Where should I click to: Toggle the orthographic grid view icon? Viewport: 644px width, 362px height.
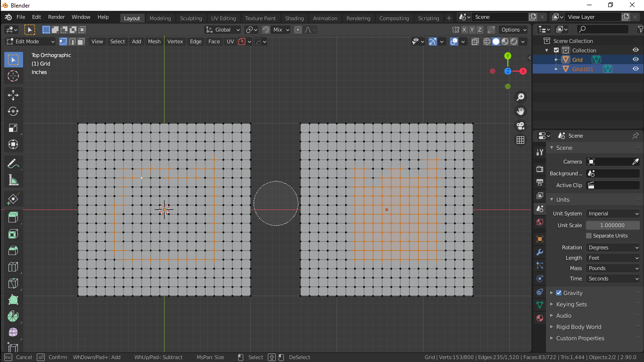pos(520,140)
